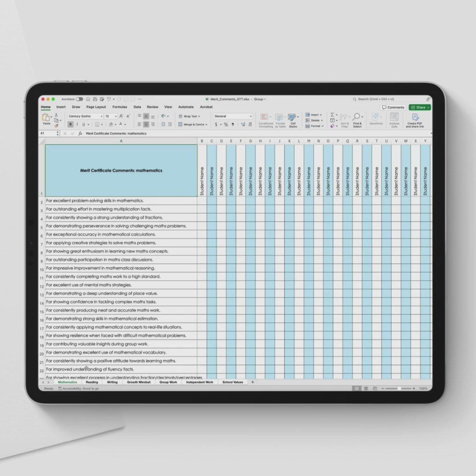This screenshot has height=476, width=476.
Task: Click the Increase Font Size icon
Action: (121, 116)
